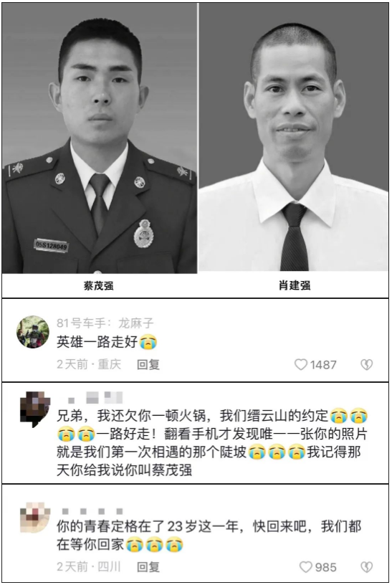Select the 2天前 · 重庆 timestamp
The height and width of the screenshot is (585, 392).
(89, 364)
